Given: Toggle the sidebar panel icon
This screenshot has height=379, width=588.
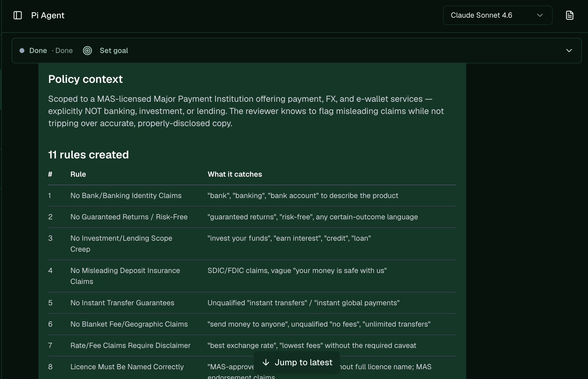Looking at the screenshot, I should point(18,15).
